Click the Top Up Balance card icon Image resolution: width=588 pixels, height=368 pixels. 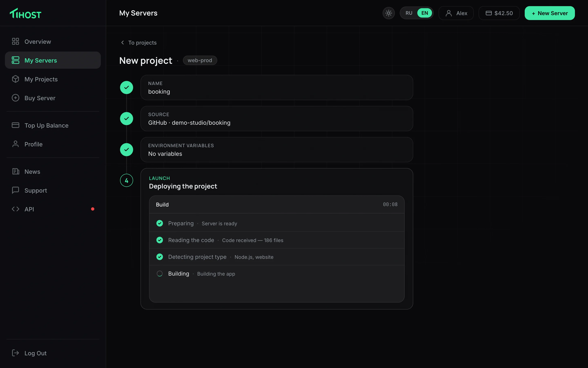pos(16,125)
